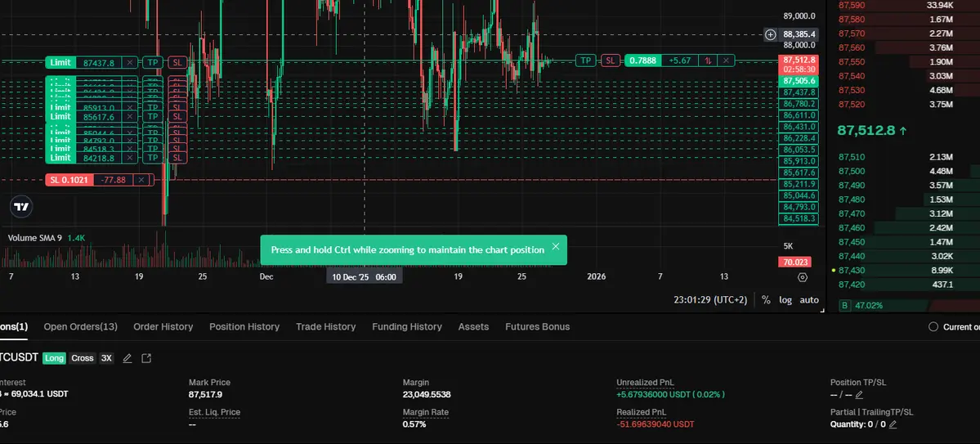Viewport: 980px width, 444px height.
Task: Select bid price 87,450 in order book
Action: 852,242
